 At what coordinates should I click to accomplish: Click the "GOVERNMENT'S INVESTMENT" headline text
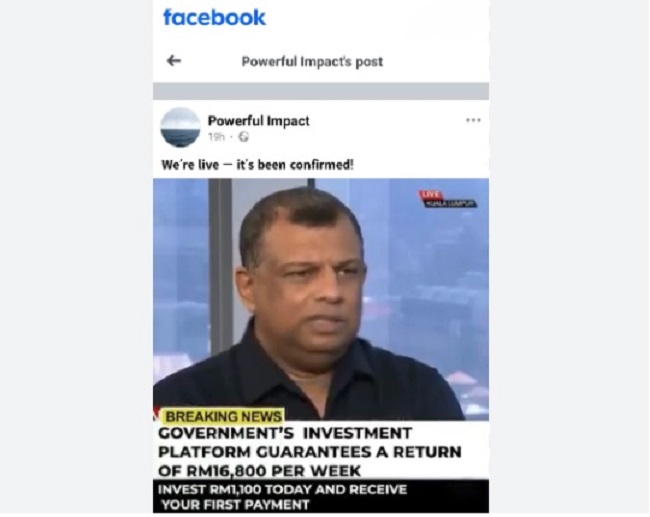pyautogui.click(x=285, y=433)
